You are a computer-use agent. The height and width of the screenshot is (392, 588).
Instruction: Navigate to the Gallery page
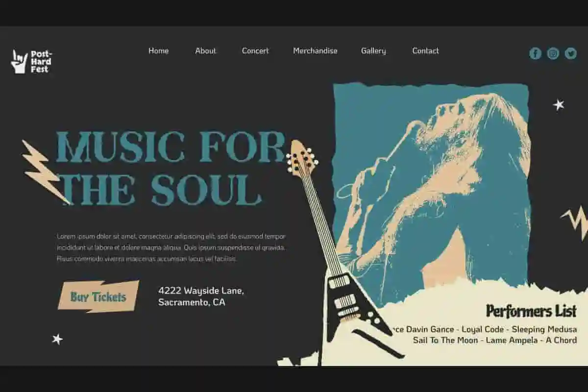(373, 50)
